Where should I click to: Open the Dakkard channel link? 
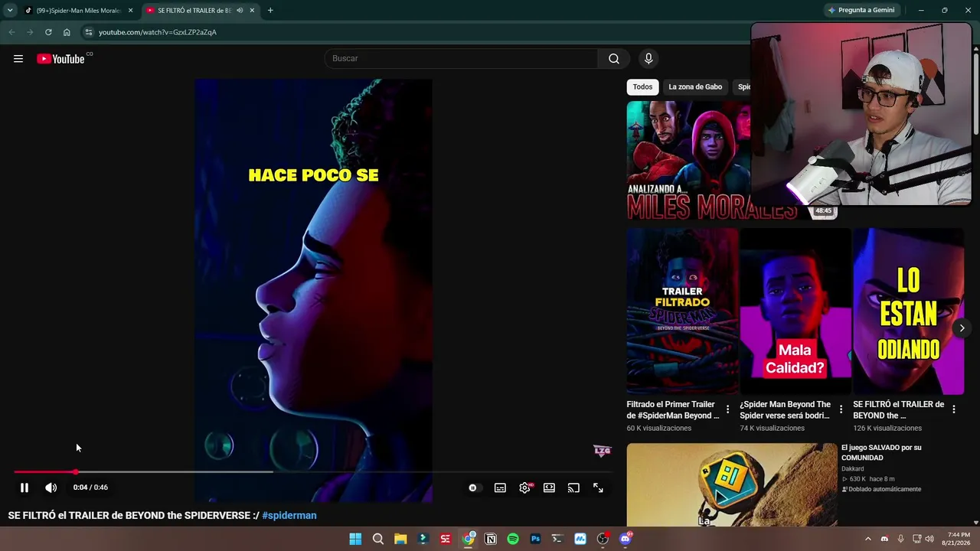click(853, 469)
